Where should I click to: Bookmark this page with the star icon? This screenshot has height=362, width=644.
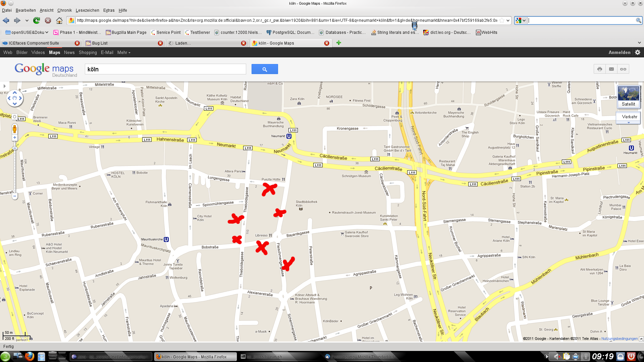(x=502, y=20)
